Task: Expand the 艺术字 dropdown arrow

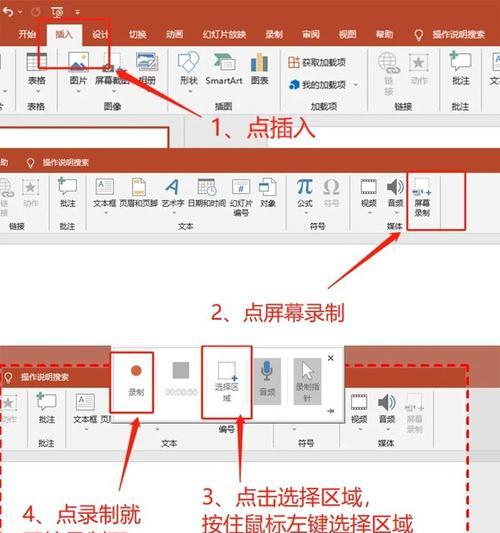Action: click(x=174, y=213)
